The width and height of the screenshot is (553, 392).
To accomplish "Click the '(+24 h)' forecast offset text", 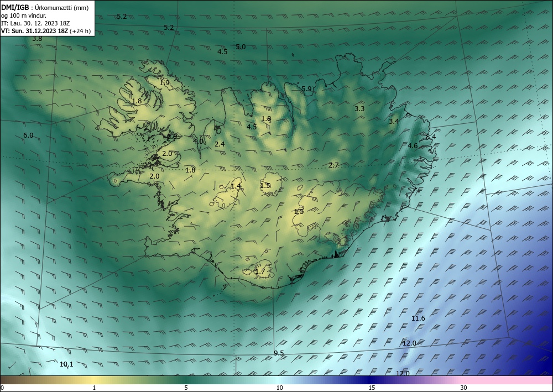I will click(80, 31).
